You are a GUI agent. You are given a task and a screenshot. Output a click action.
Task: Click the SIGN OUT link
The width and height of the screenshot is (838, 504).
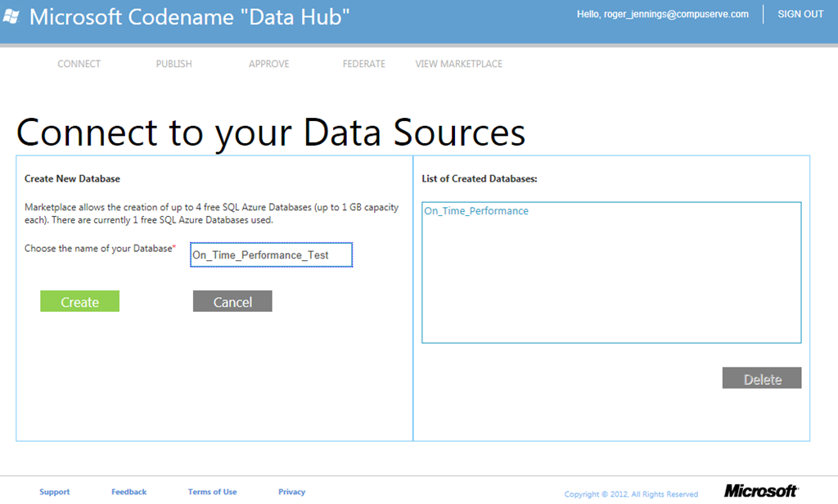click(x=800, y=14)
